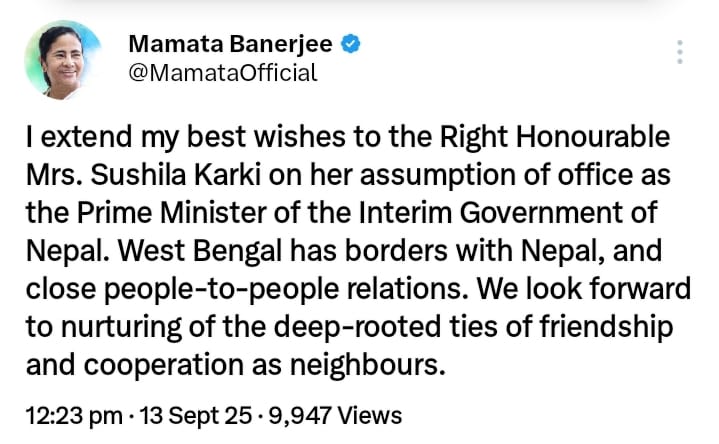Open the three-dot more options menu
Screen dimensions: 719x444
pyautogui.click(x=680, y=53)
